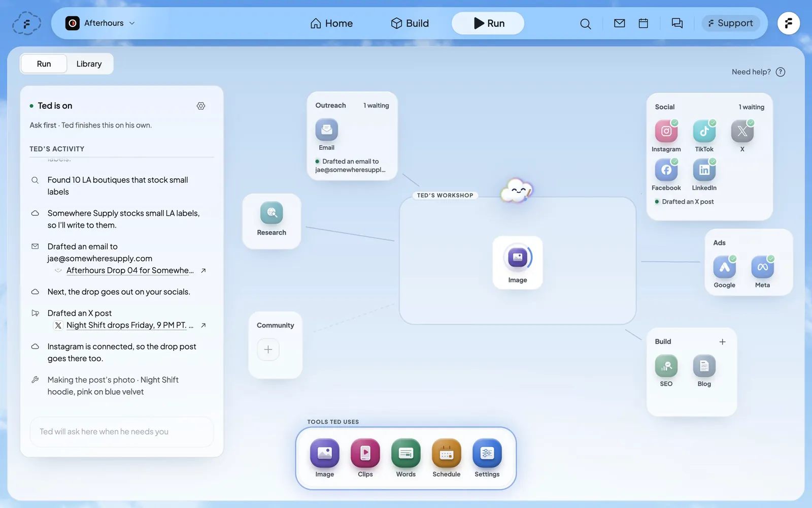
Task: Click Ted's cloud mascot
Action: (517, 191)
